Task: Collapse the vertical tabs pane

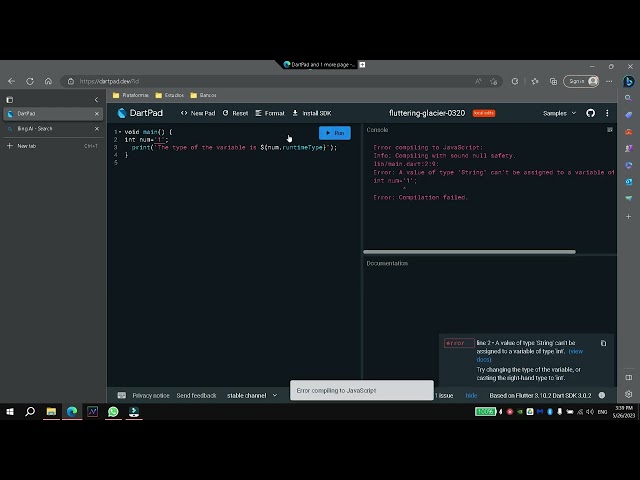Action: pyautogui.click(x=96, y=100)
